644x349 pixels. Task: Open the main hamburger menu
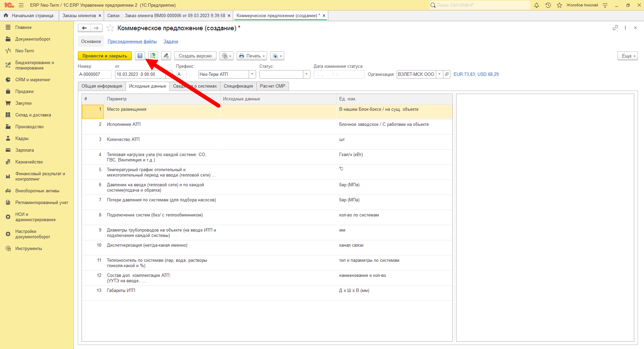[x=21, y=5]
